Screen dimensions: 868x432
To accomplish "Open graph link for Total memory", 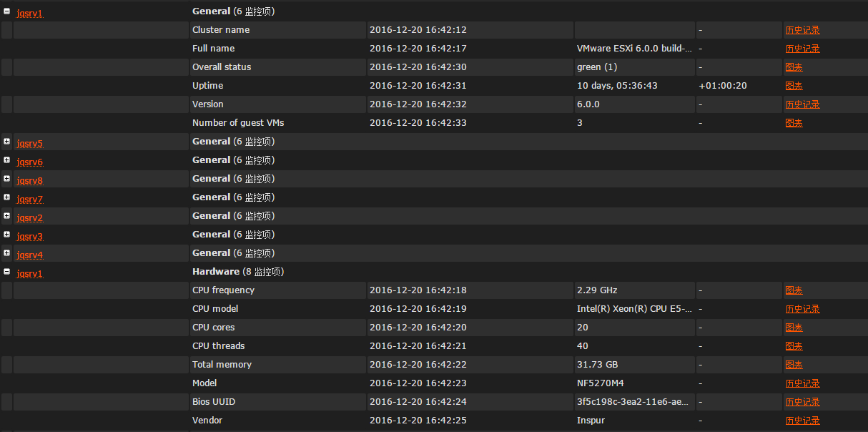I will click(794, 365).
